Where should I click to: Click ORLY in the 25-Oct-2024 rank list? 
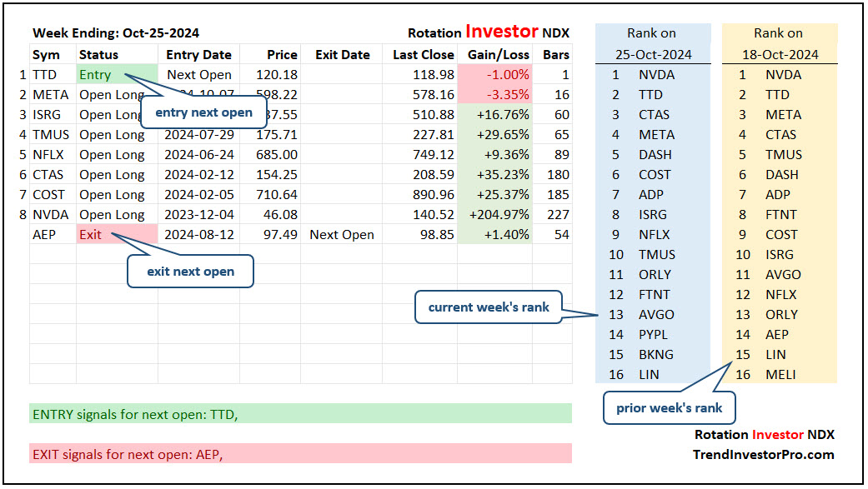[x=655, y=274]
